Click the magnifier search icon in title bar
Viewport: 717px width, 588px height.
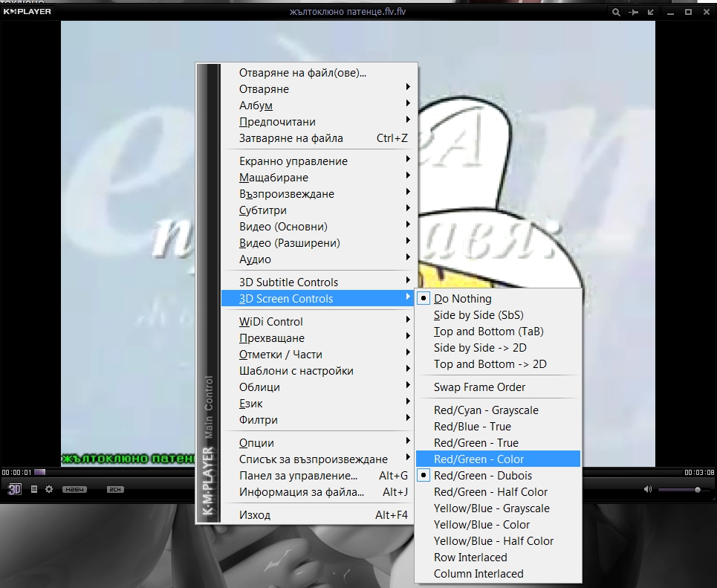tap(616, 13)
